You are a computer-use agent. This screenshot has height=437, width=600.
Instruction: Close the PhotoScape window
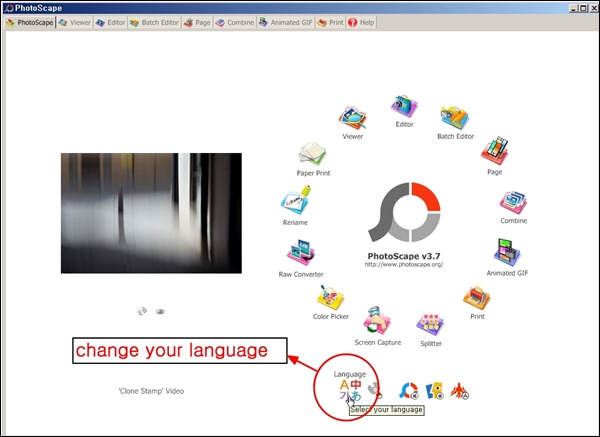click(592, 8)
